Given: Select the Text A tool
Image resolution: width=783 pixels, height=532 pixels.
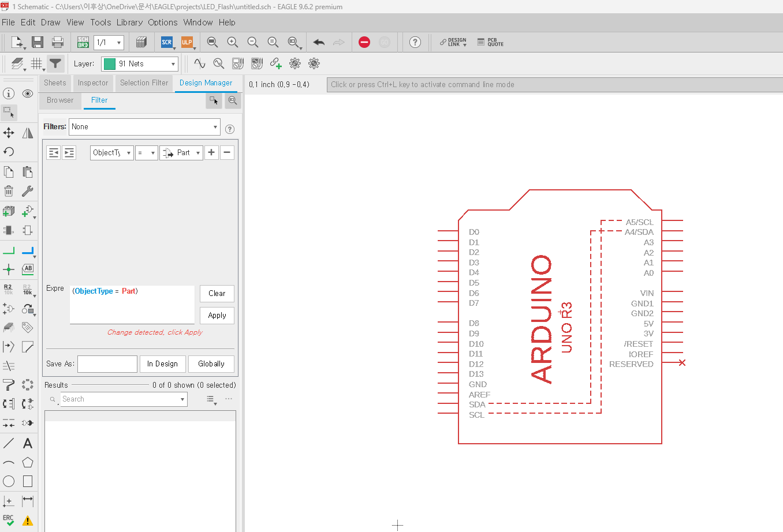Looking at the screenshot, I should pos(28,444).
